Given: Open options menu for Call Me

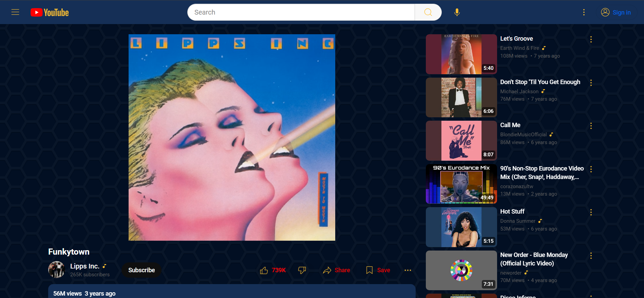Looking at the screenshot, I should [x=591, y=126].
